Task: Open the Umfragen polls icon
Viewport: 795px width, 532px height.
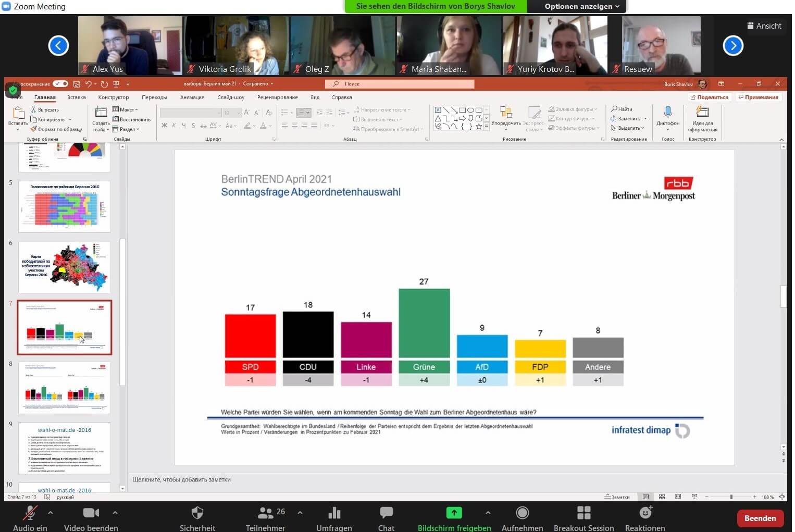Action: pos(334,513)
